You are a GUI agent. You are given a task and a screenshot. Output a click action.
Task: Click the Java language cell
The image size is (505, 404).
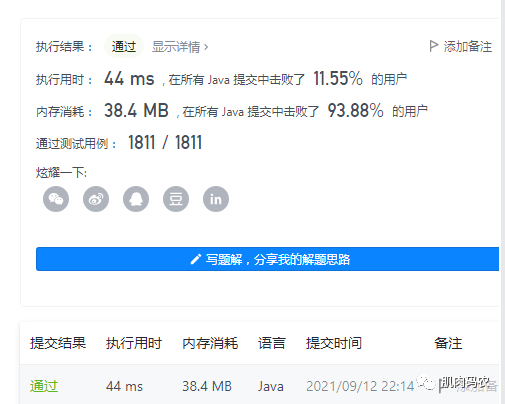270,387
